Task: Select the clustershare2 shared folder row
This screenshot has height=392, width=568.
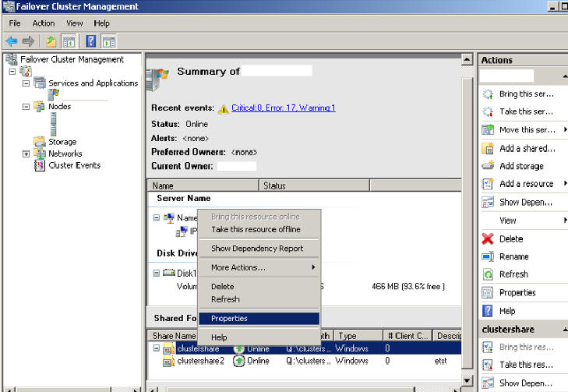Action: pos(305,361)
